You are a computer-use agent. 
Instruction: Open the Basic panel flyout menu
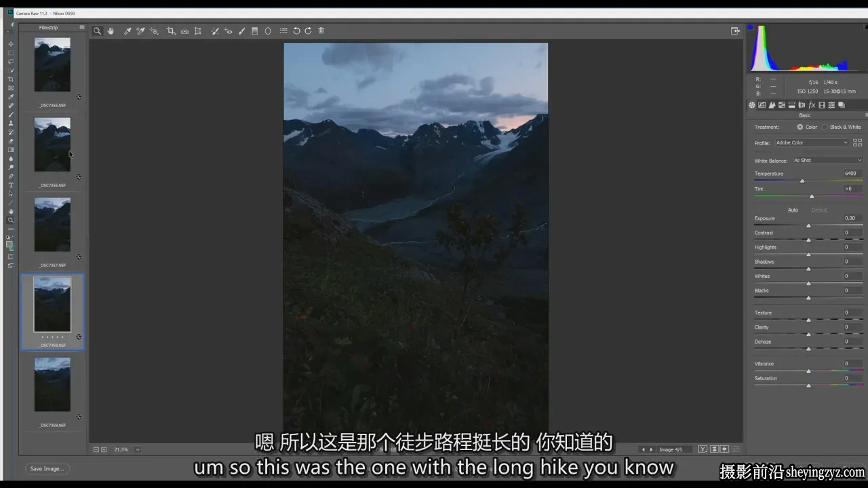[865, 115]
